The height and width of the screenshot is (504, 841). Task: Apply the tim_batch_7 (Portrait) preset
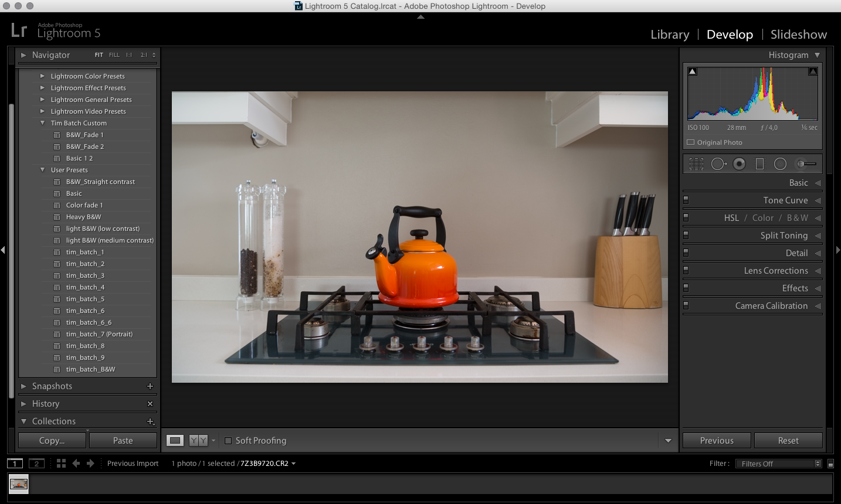point(99,334)
